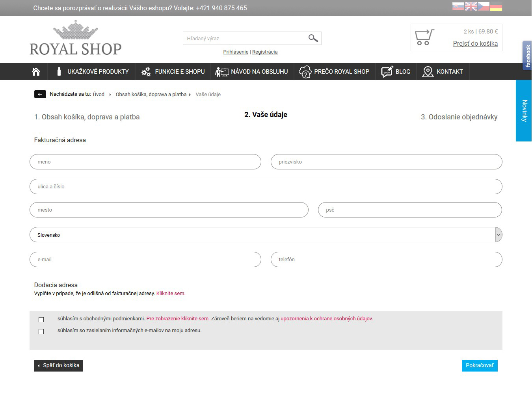Screen dimensions: 532x394
Task: Click the Czech flag icon
Action: tap(483, 6)
